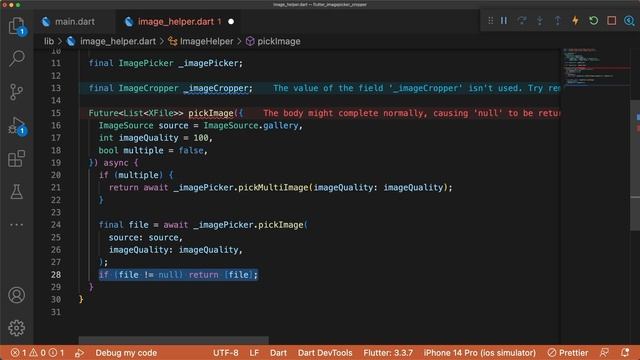Open the Run and Debug view
The height and width of the screenshot is (360, 640).
coord(17,125)
